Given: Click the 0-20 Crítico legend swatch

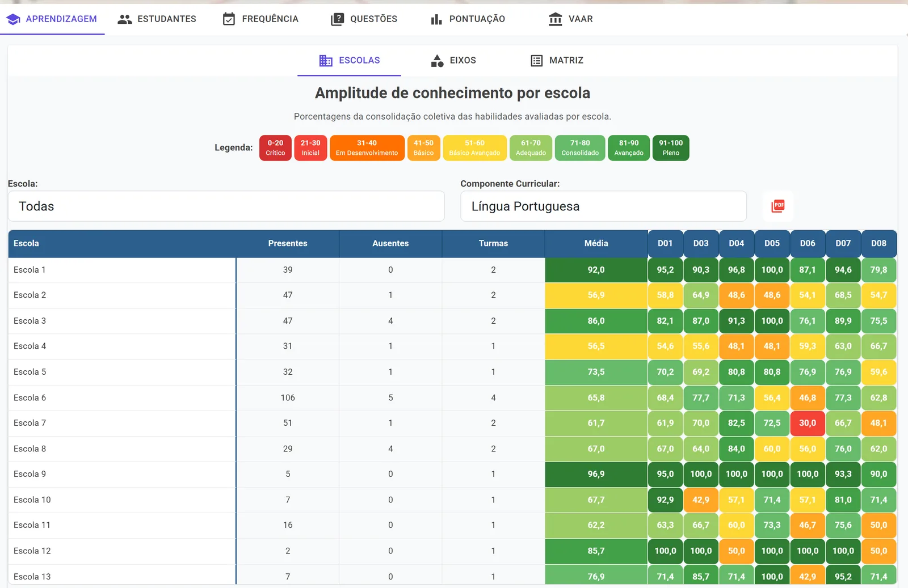Looking at the screenshot, I should pyautogui.click(x=275, y=148).
